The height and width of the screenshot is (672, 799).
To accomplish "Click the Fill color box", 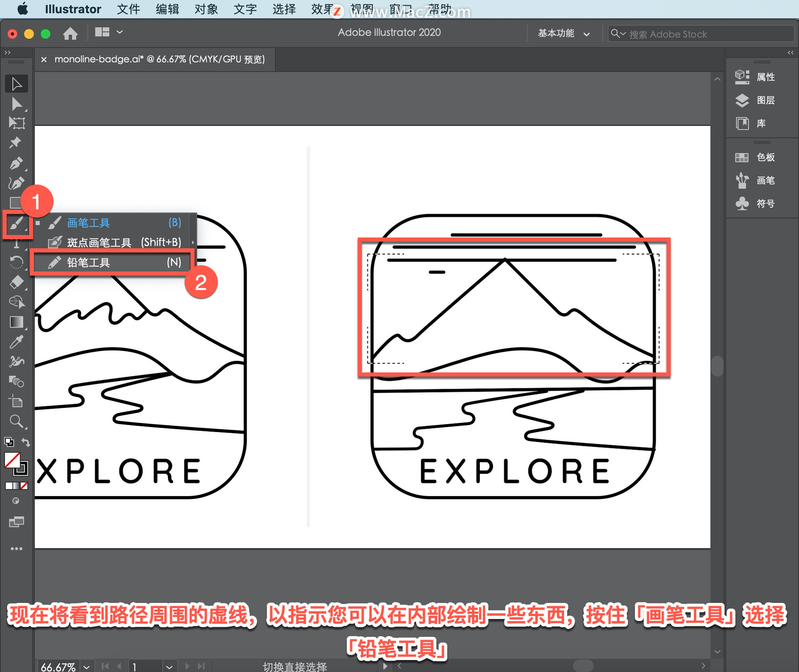I will point(12,460).
